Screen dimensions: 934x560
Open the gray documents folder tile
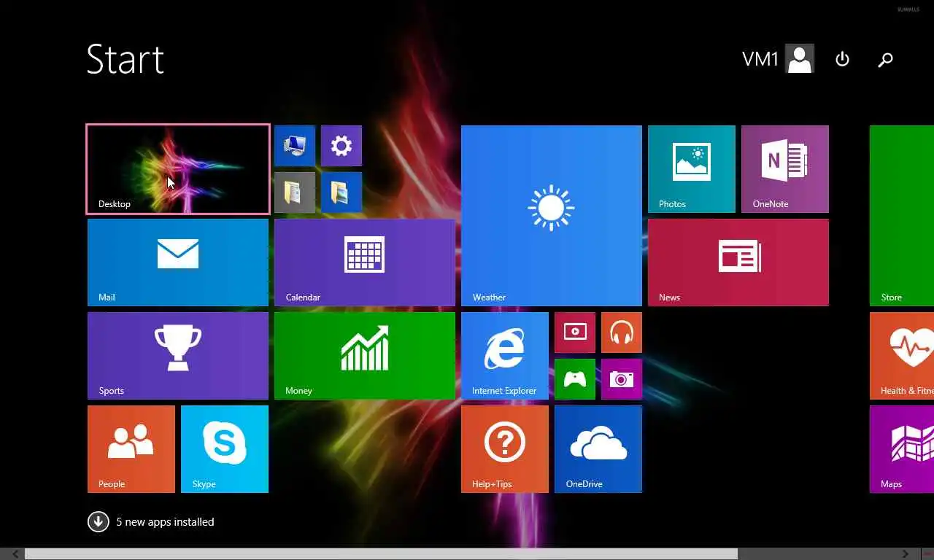(x=295, y=192)
